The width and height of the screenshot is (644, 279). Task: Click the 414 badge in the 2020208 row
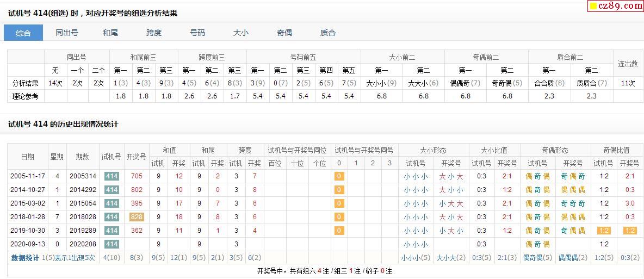tap(112, 244)
